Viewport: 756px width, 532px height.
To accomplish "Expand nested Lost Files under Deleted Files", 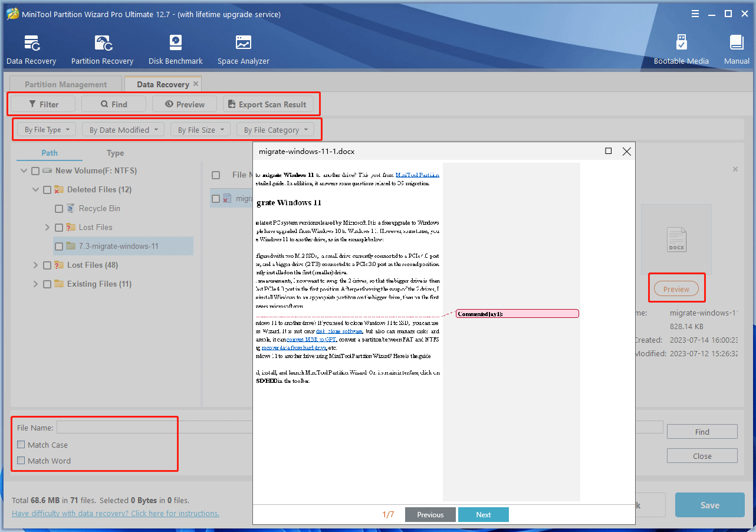I will pyautogui.click(x=48, y=227).
